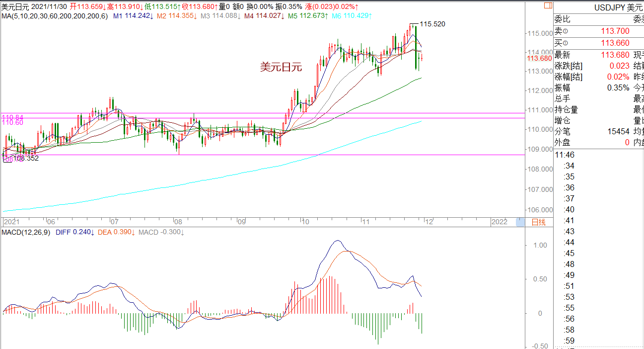Click the -0.50 MACD axis label
644x349 pixels.
(538, 346)
